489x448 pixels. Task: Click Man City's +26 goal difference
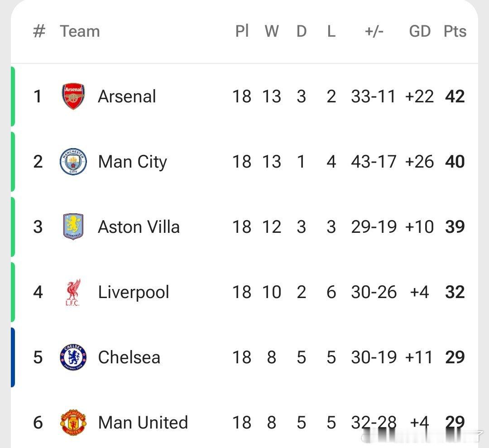(419, 162)
